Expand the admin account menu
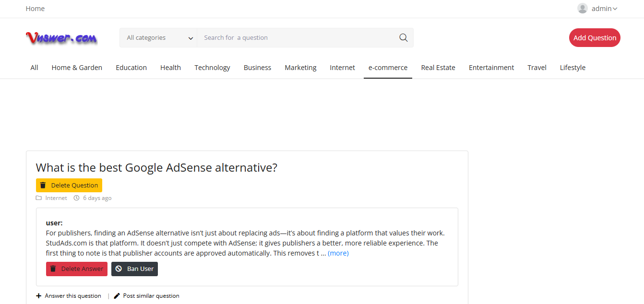 pyautogui.click(x=604, y=9)
